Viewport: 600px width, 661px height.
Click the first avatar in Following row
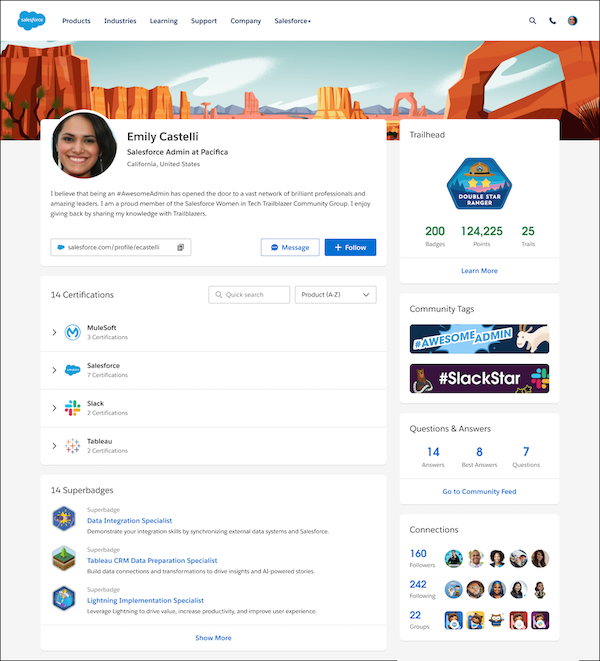(454, 589)
